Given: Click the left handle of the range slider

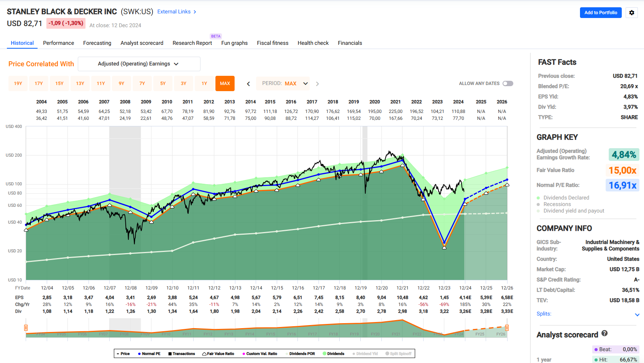Looking at the screenshot, I should pos(26,328).
